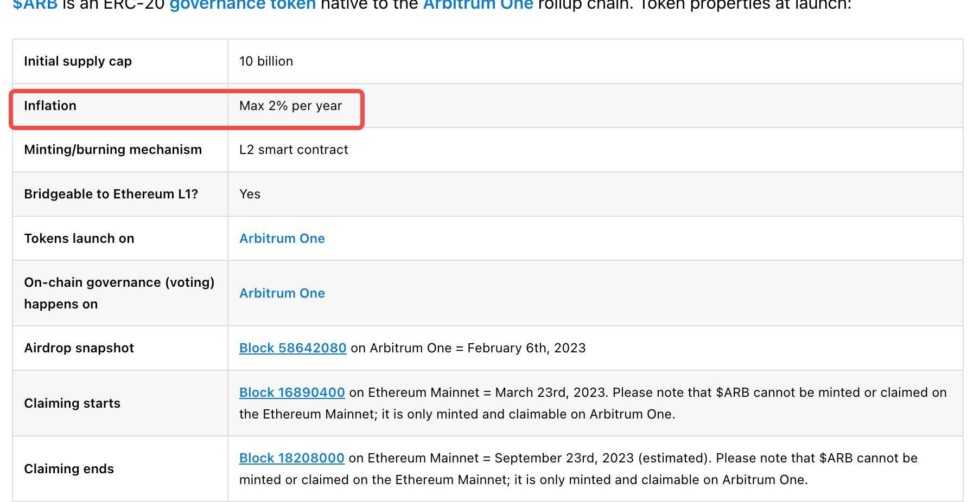Open Arbitrum One link in On-chain governance row

point(282,293)
